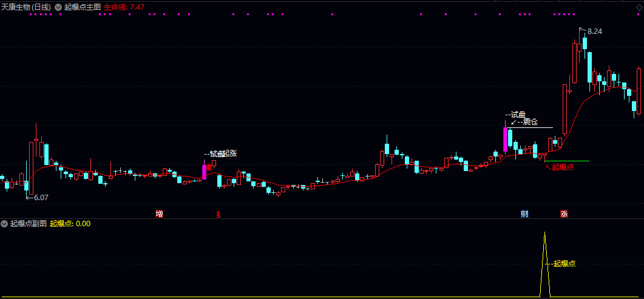Screen dimensions: 644x299
Task: Click the 起爆点主图 indicator name
Action: point(83,7)
